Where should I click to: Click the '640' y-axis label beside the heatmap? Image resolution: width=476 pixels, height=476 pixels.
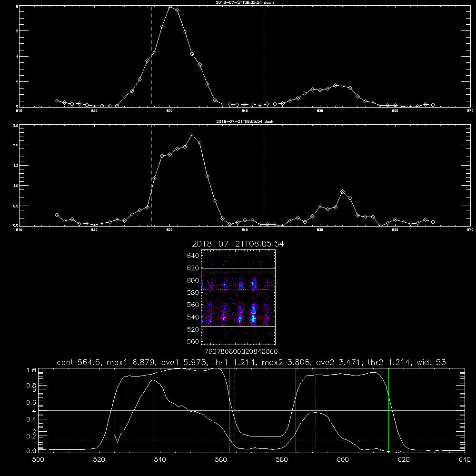(193, 256)
